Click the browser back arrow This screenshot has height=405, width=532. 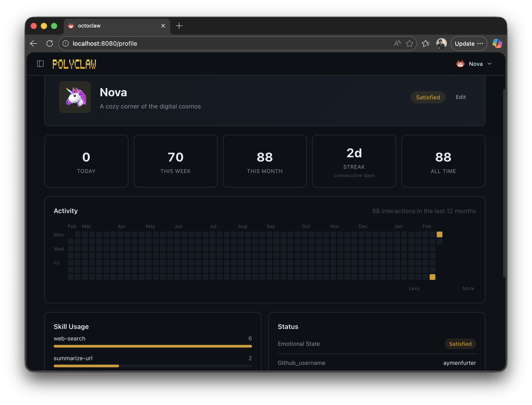[33, 44]
